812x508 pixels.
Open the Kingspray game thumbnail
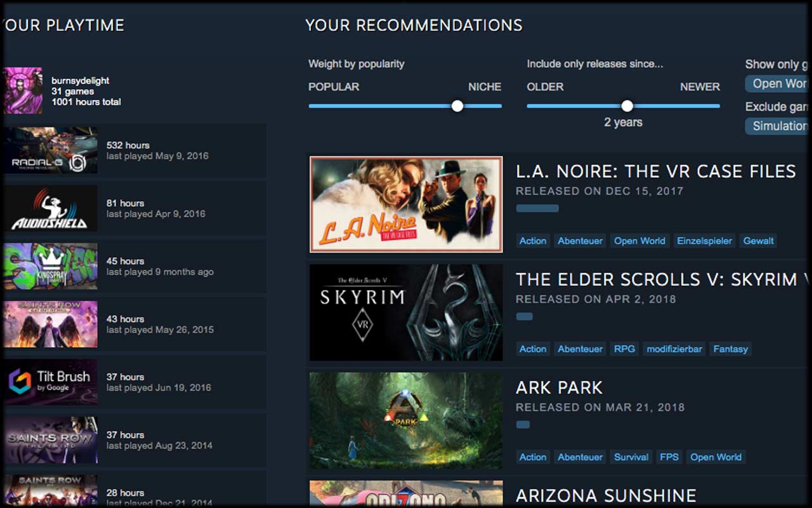coord(50,266)
